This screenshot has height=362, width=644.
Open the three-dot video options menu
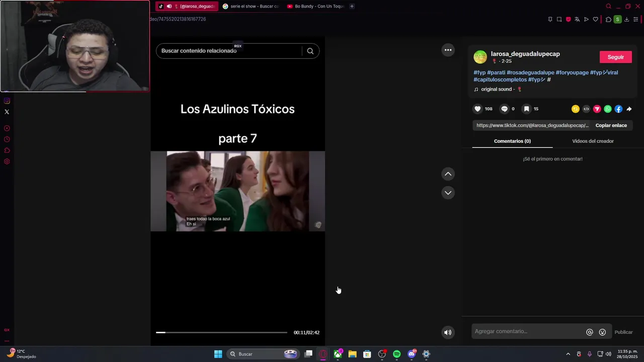[448, 50]
